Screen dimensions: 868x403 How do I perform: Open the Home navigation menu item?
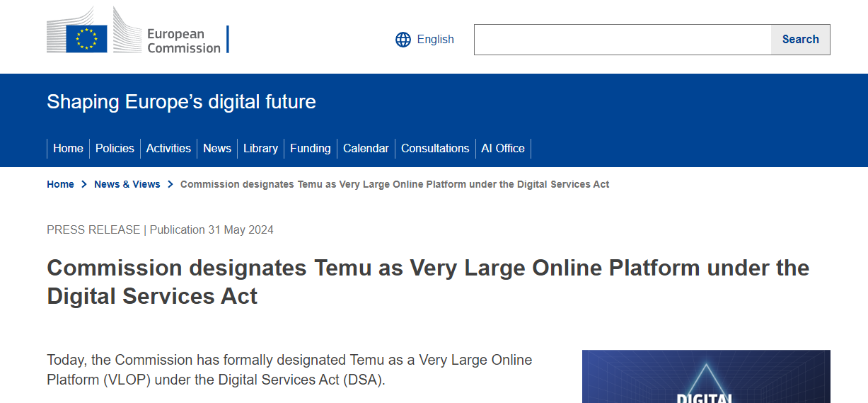pos(68,149)
